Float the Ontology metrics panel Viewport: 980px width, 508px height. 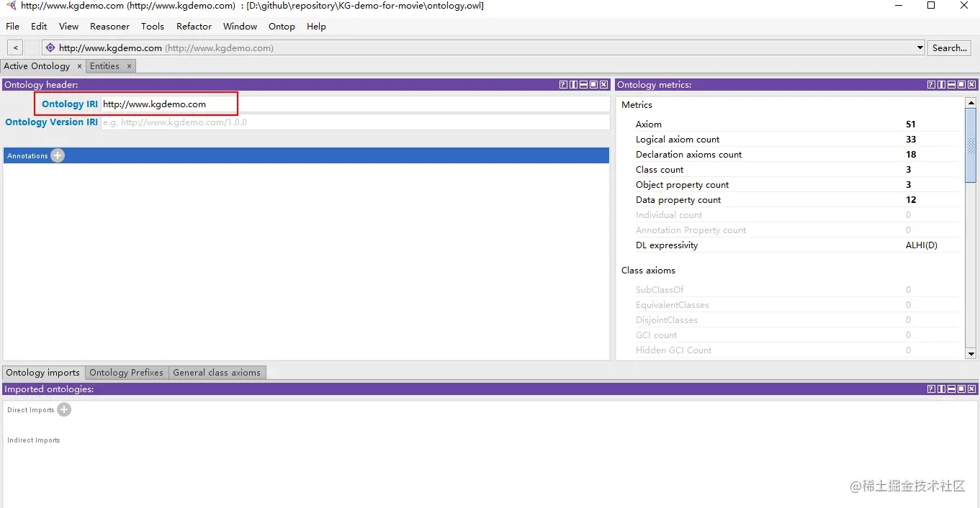962,85
